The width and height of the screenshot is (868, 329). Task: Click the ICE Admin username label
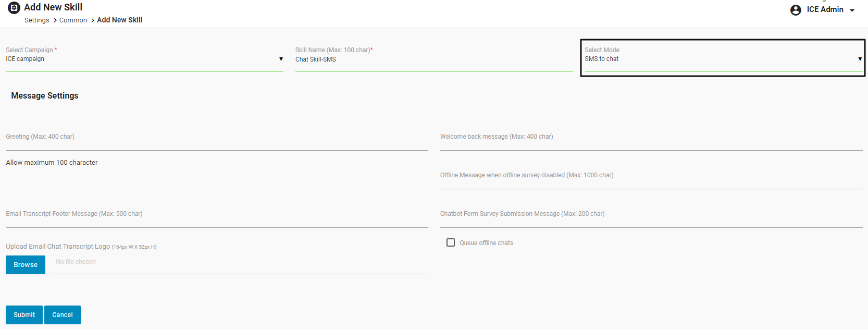pos(825,9)
